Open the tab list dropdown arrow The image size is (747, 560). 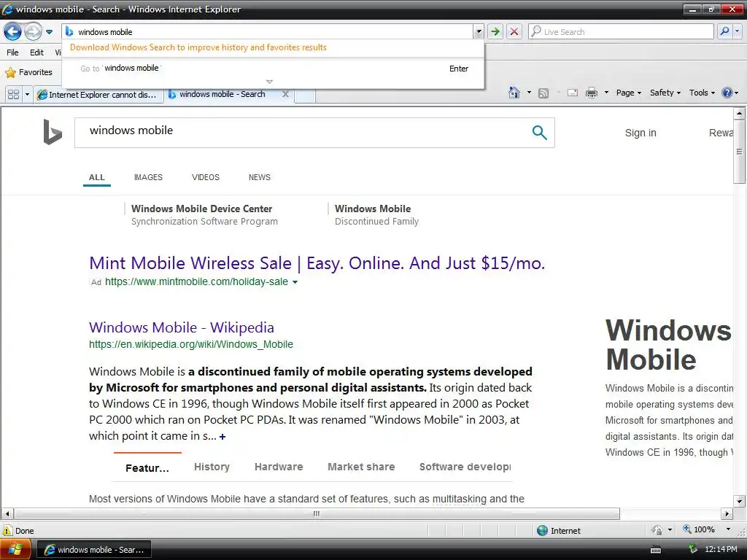[x=27, y=94]
